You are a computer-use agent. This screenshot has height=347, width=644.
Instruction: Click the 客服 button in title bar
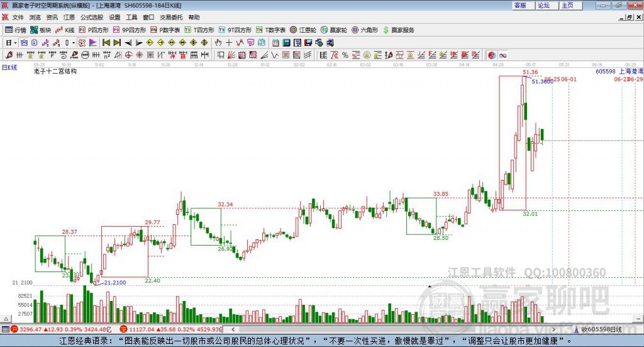(x=523, y=5)
